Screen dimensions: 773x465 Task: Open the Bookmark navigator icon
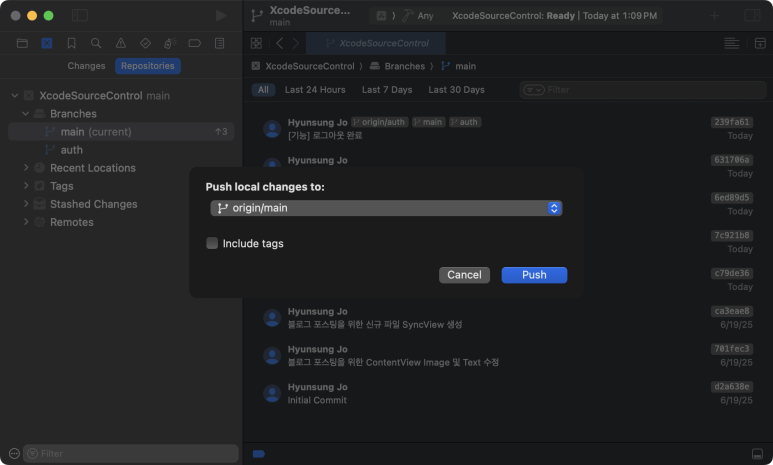click(x=71, y=43)
